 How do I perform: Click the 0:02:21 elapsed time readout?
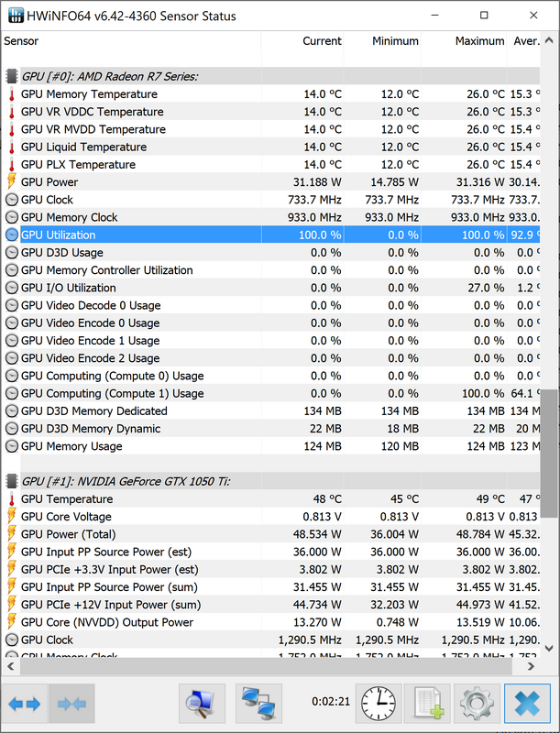pyautogui.click(x=331, y=702)
